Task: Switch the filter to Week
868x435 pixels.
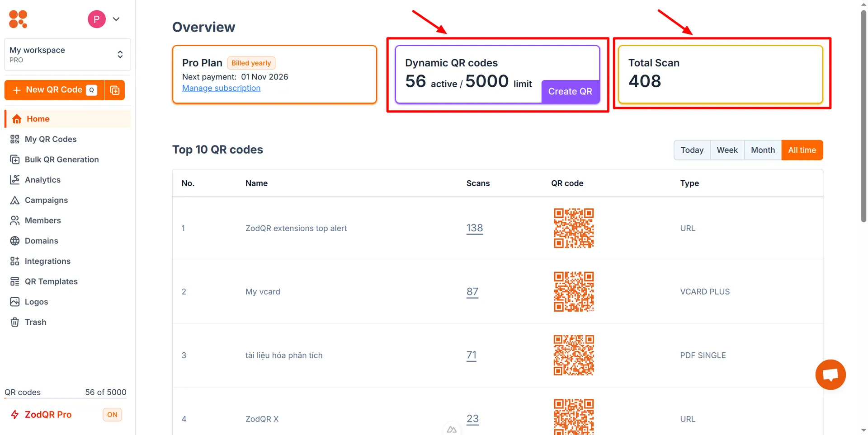Action: click(727, 150)
